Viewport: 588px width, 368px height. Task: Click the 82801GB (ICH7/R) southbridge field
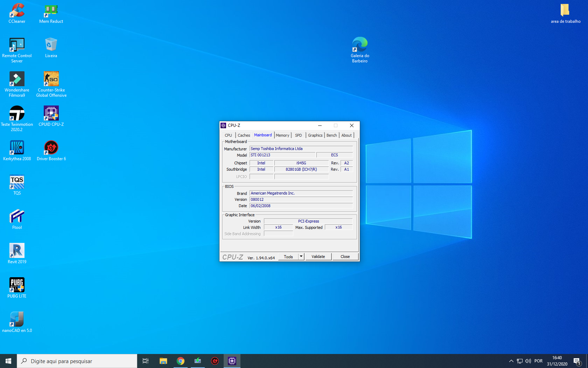(301, 169)
